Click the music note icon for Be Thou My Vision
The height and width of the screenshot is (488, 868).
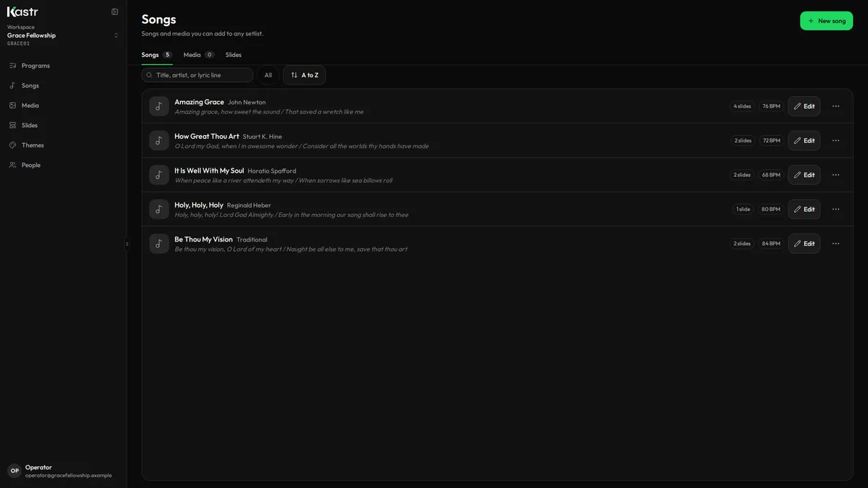[159, 244]
